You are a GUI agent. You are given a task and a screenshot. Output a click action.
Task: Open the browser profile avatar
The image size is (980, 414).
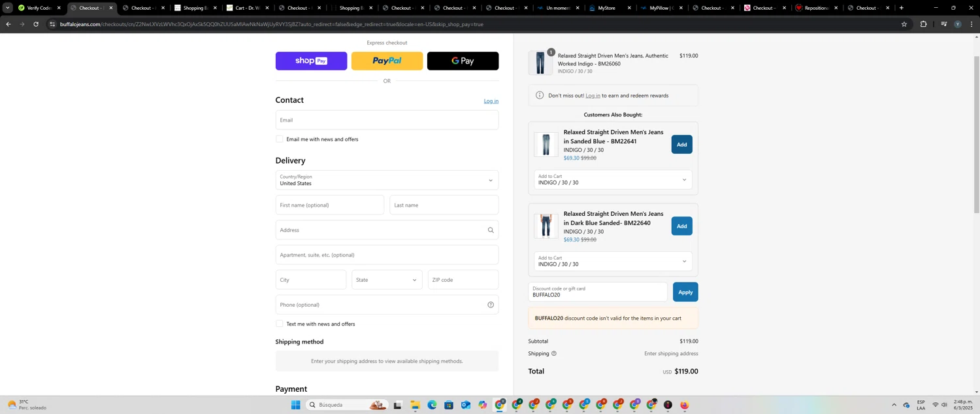coord(958,24)
